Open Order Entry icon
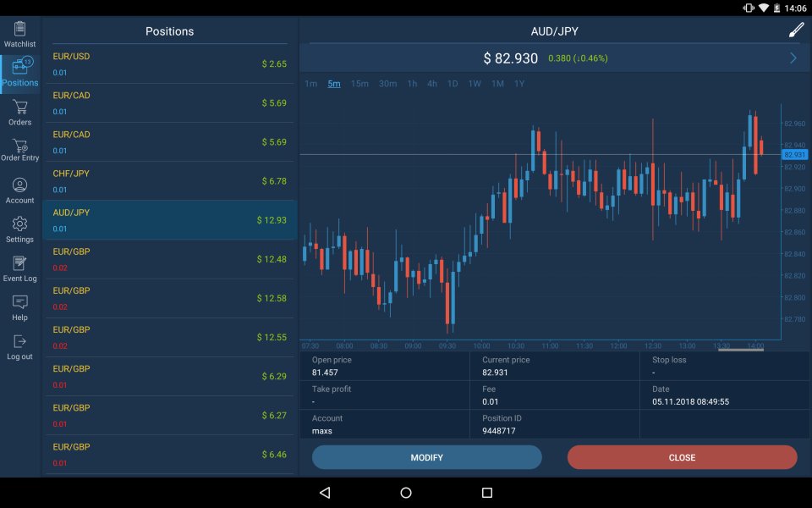 point(19,146)
